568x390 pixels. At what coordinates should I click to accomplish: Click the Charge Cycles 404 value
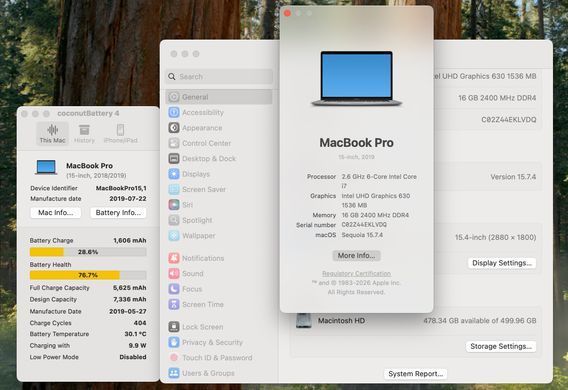click(x=140, y=323)
